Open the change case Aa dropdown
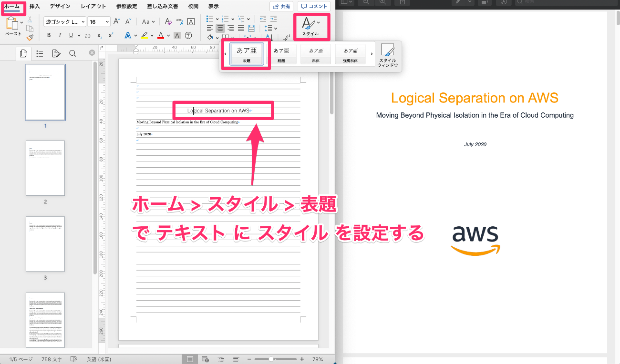Screen dimensions: 620x364 point(149,21)
